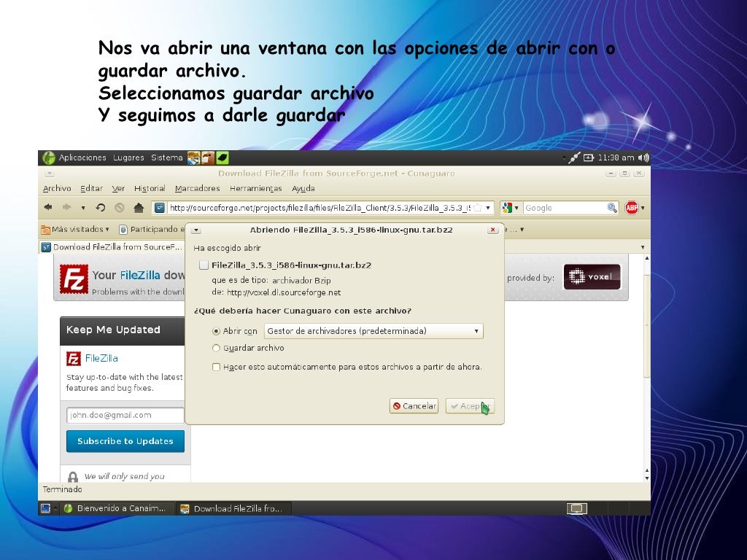Switch to Download FileZilla taskbar window
The width and height of the screenshot is (747, 560).
coord(233,508)
